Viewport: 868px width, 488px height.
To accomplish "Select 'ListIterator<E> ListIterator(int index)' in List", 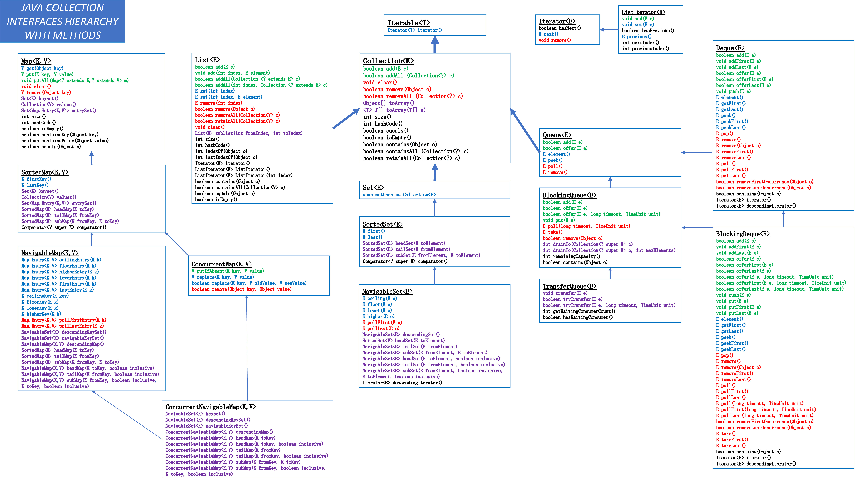I will 244,175.
